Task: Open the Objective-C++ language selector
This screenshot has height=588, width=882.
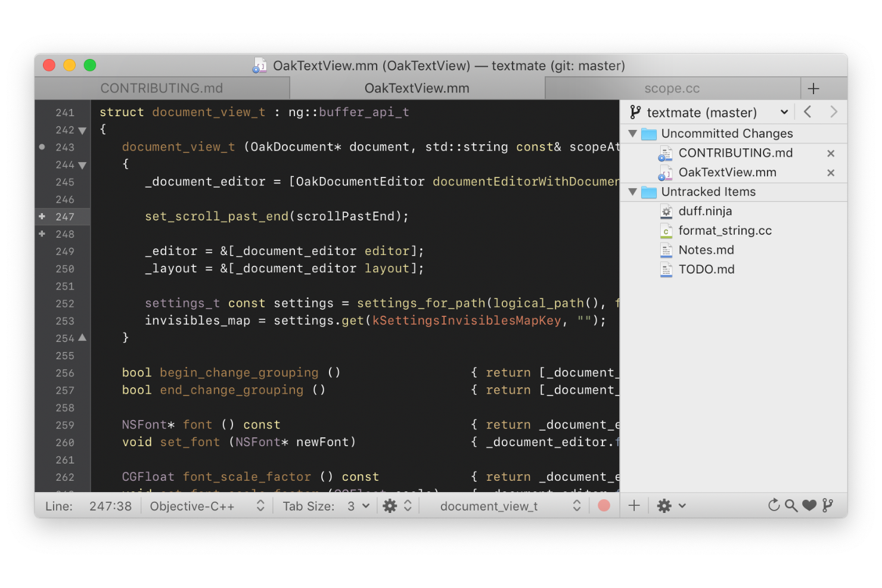Action: click(207, 506)
